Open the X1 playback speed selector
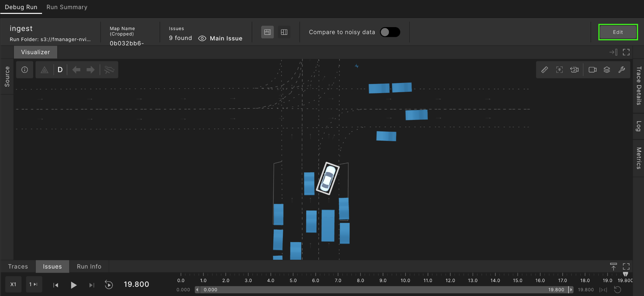This screenshot has height=296, width=644. (x=13, y=284)
